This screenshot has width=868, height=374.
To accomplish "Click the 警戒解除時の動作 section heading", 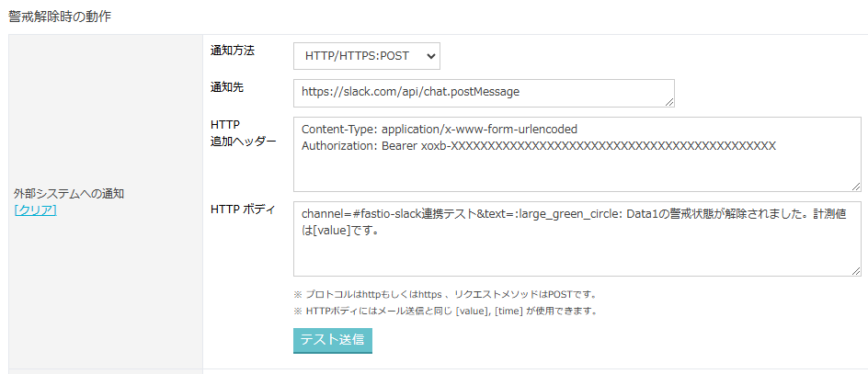I will (60, 17).
